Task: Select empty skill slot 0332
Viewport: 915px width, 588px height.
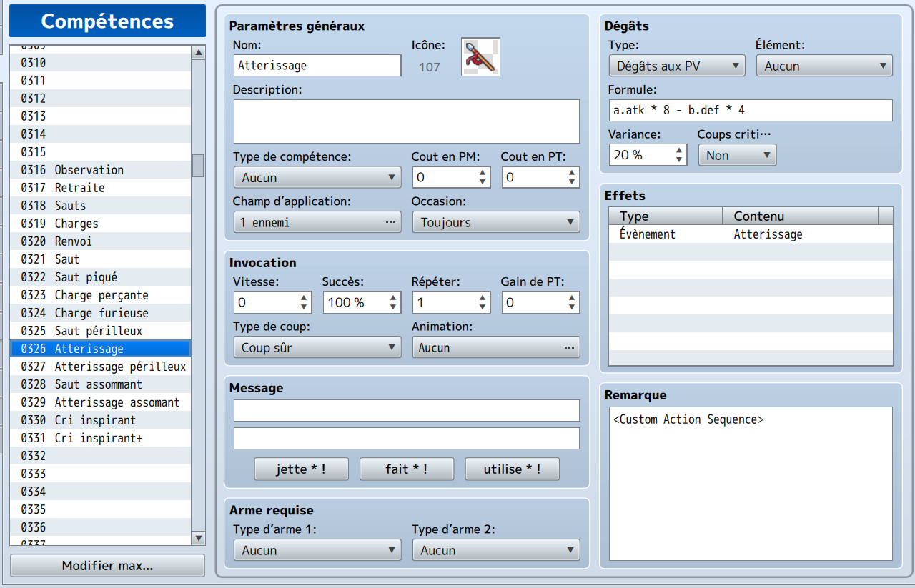Action: pos(101,456)
